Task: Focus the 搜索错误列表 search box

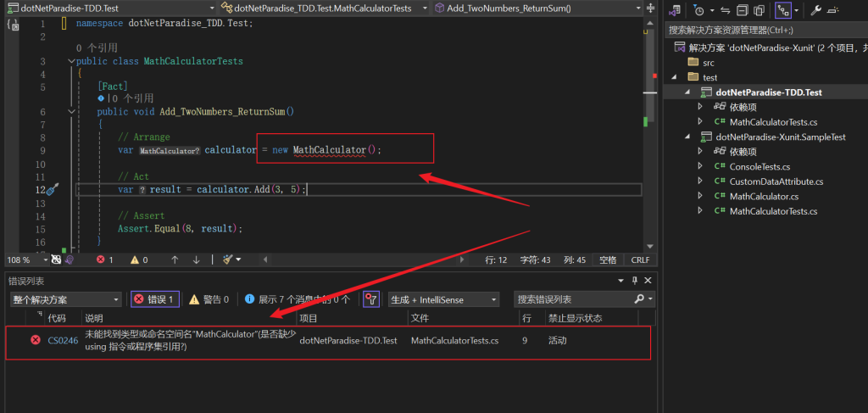Action: click(574, 299)
